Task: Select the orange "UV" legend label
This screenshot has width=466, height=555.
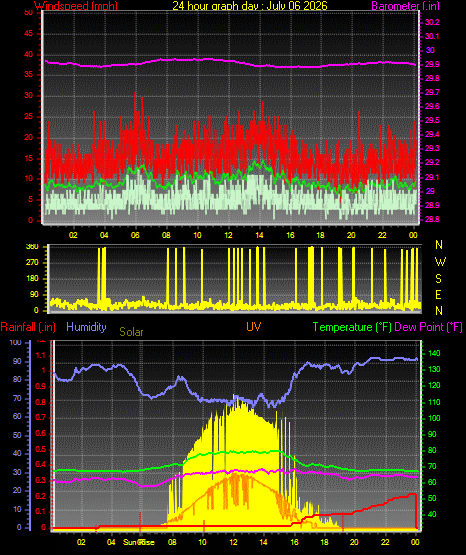Action: pos(253,327)
